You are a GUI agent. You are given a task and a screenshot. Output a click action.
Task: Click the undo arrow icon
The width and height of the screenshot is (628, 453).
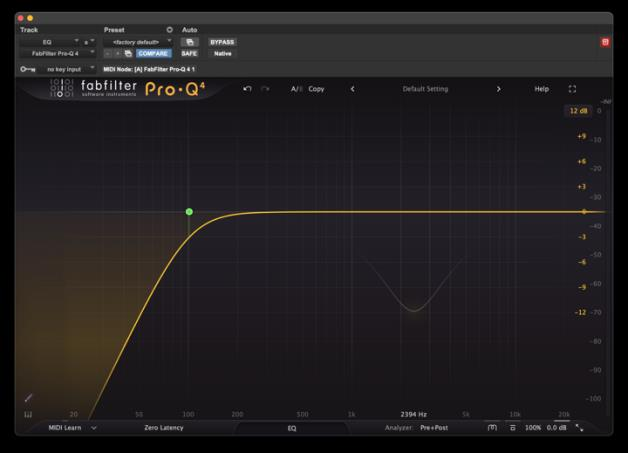tap(247, 89)
